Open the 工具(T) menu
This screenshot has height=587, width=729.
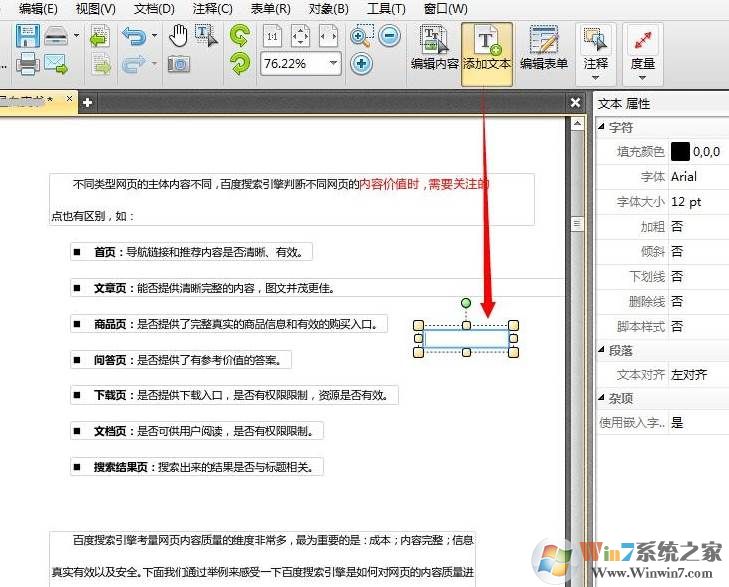tap(386, 8)
